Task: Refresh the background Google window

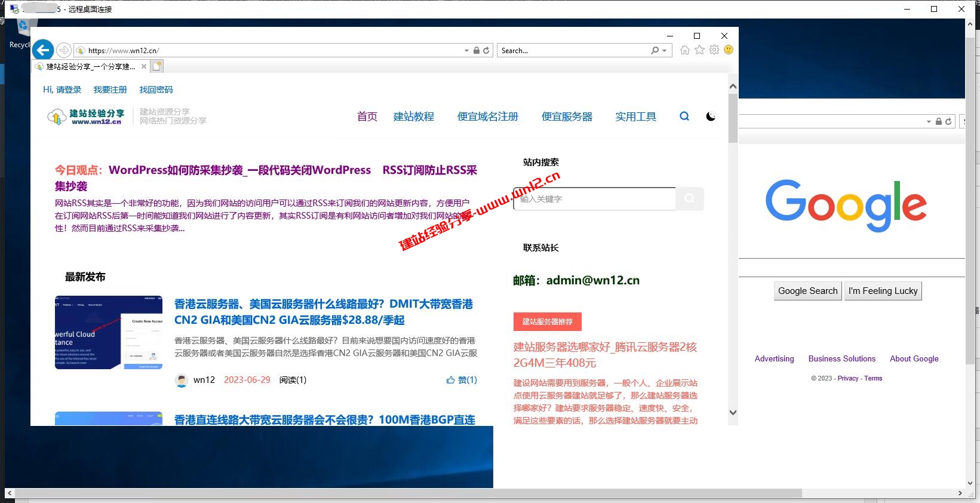Action: (x=948, y=121)
